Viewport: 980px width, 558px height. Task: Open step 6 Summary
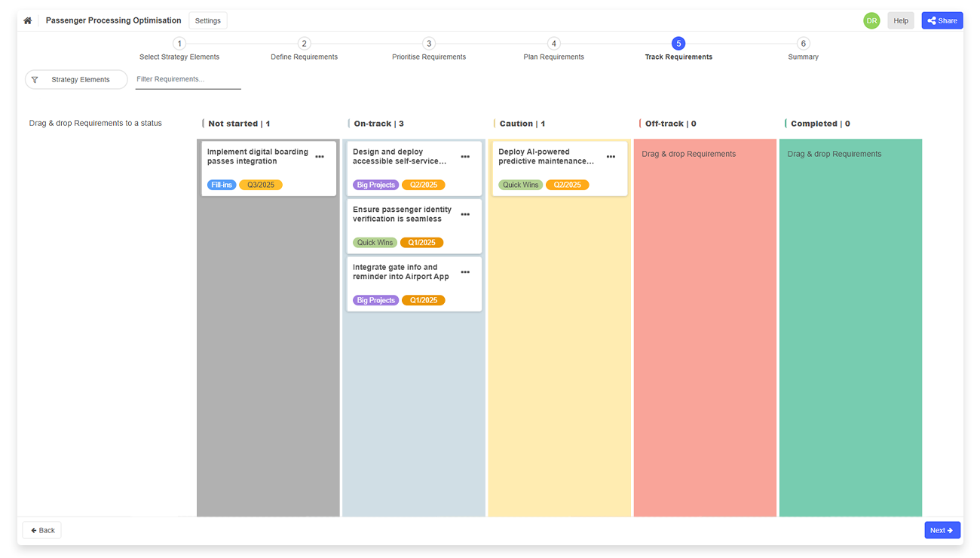[x=803, y=44]
